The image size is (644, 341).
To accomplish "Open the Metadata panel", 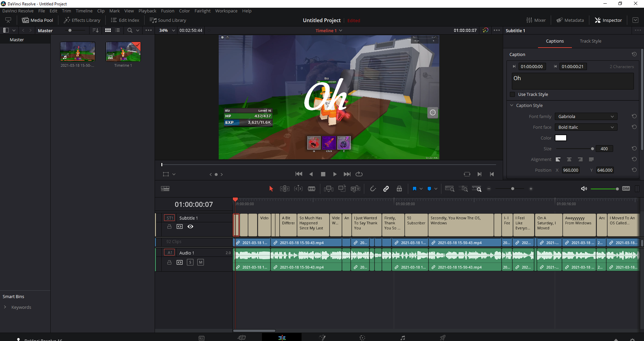I will [570, 20].
